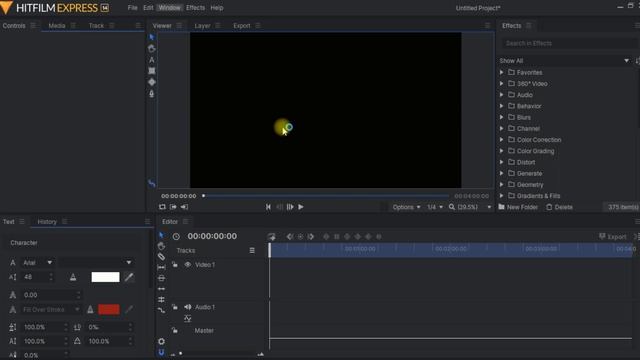
Task: Play the Viewer preview
Action: 301,207
